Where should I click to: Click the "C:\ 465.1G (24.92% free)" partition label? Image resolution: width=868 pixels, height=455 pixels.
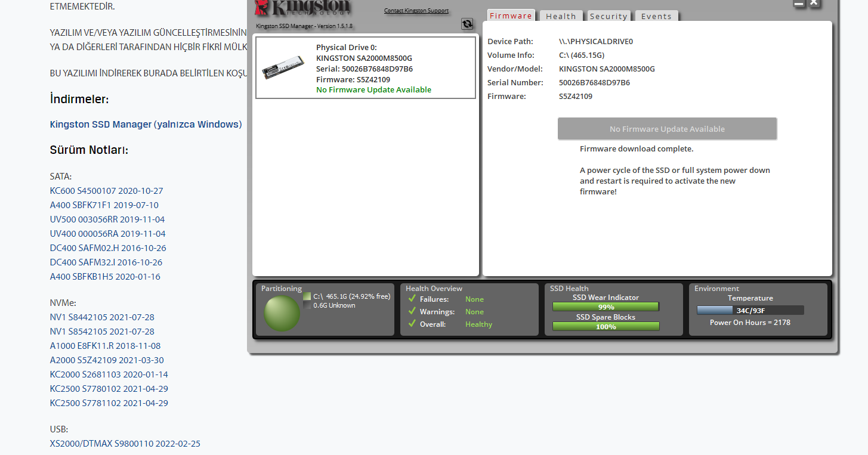coord(352,296)
